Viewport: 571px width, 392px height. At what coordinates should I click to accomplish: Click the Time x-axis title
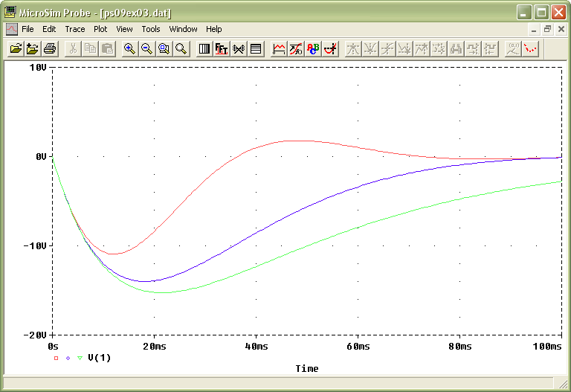pyautogui.click(x=306, y=369)
